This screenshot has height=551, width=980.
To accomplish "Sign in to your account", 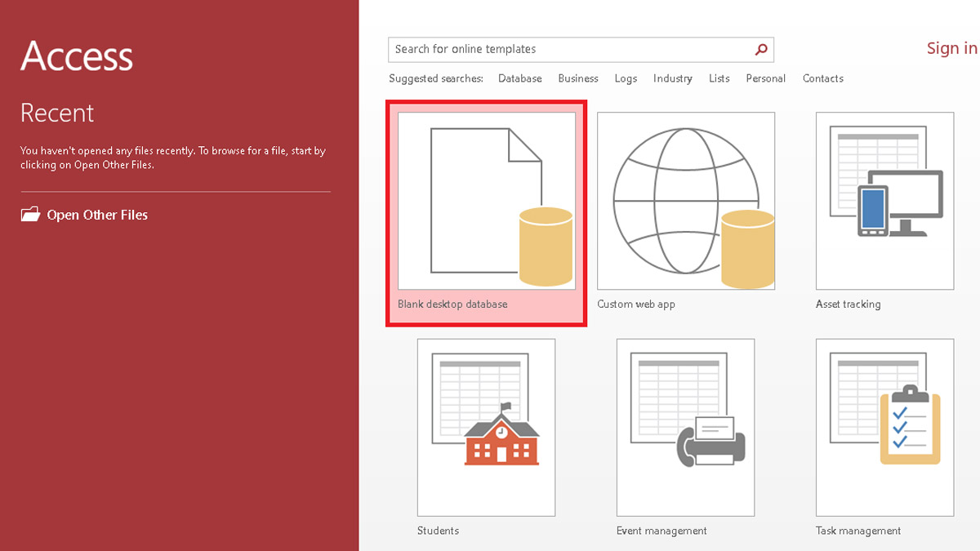I will point(951,48).
